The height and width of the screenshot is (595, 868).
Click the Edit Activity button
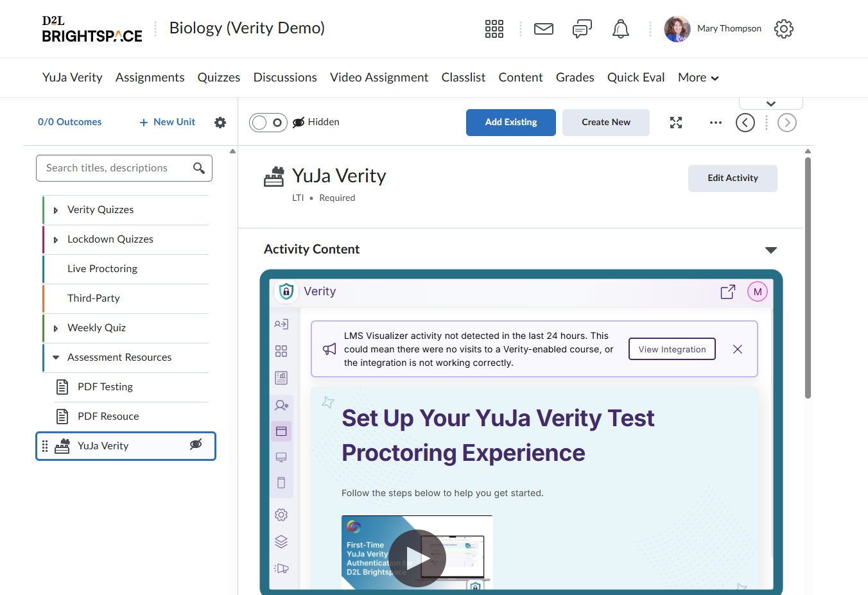[733, 178]
